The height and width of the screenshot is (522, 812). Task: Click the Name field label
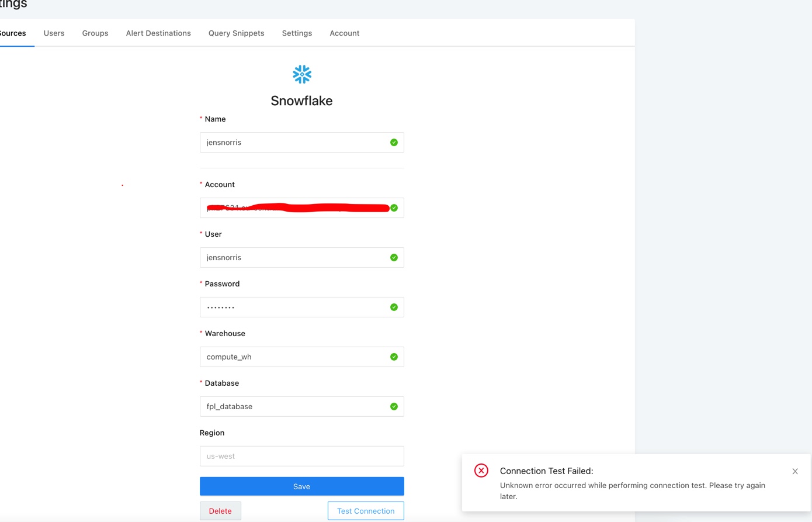pyautogui.click(x=215, y=119)
